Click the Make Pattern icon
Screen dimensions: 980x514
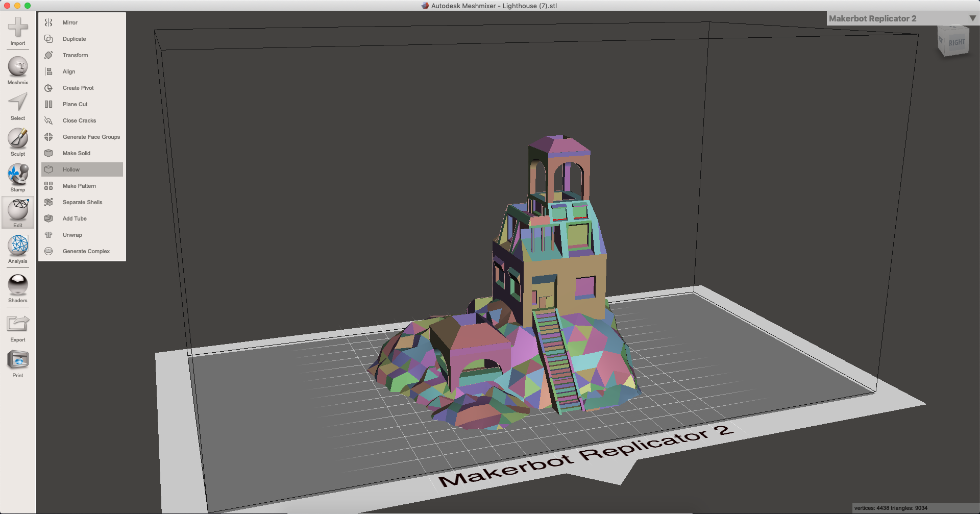click(48, 186)
